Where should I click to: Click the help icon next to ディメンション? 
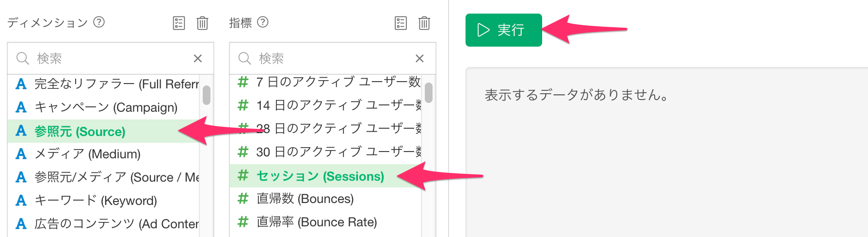click(99, 22)
